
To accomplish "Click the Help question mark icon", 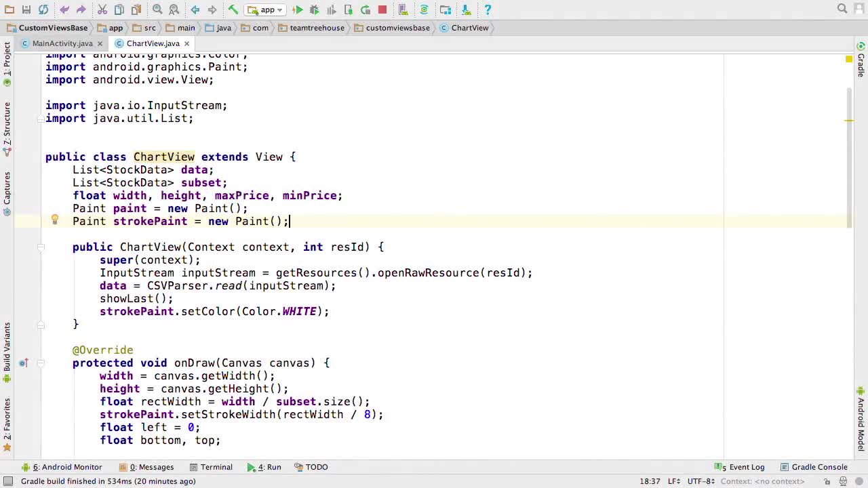I will click(488, 9).
